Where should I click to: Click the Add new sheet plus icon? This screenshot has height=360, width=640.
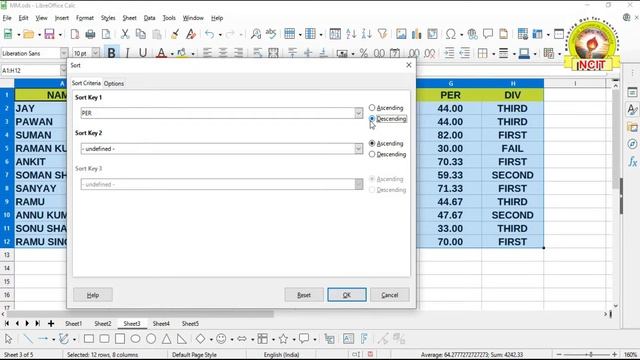click(x=51, y=324)
